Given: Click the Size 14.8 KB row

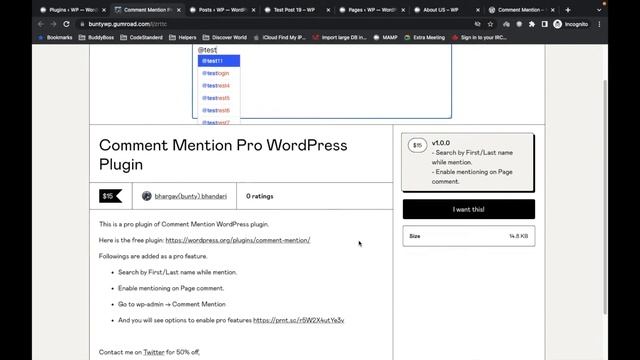Looking at the screenshot, I should coord(469,236).
